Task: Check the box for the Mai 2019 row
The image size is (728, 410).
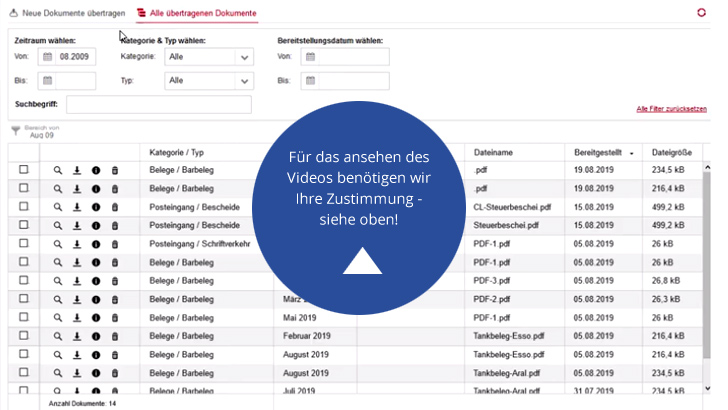Action: [x=24, y=317]
